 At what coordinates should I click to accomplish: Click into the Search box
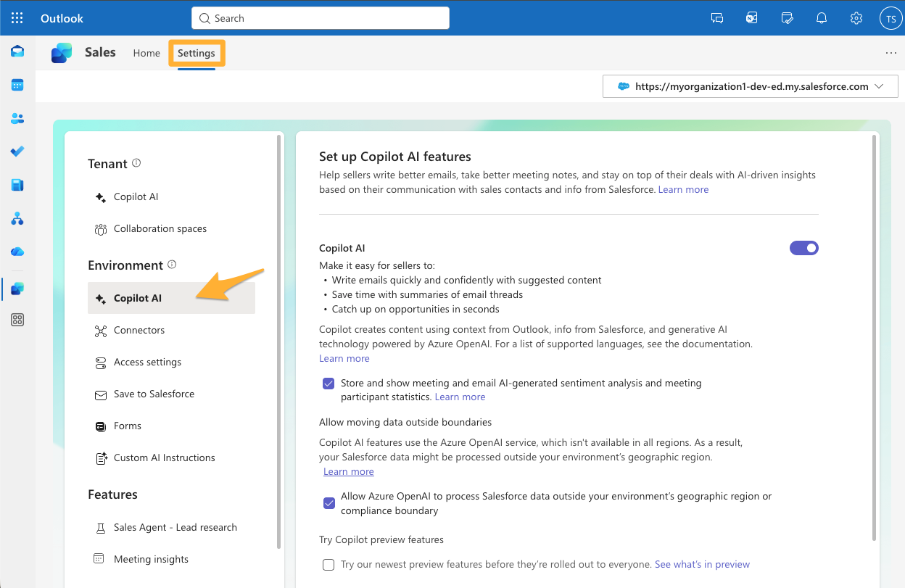[x=321, y=18]
